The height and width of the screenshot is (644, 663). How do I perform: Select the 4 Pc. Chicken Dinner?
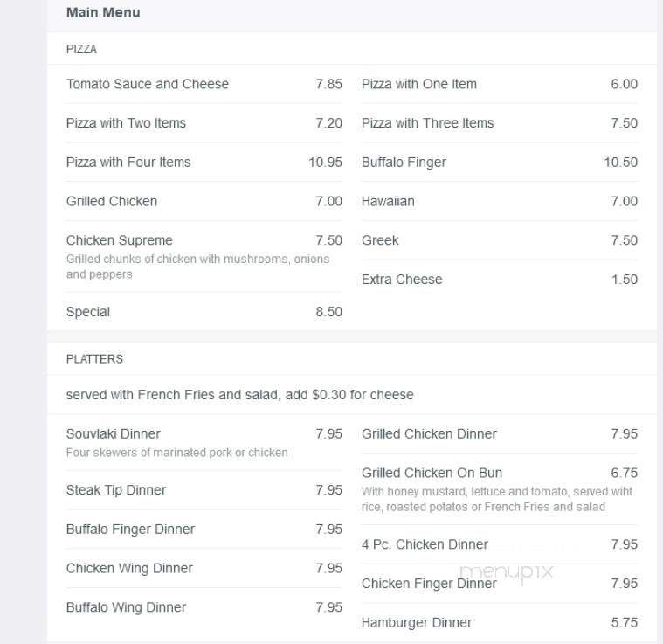(x=425, y=544)
